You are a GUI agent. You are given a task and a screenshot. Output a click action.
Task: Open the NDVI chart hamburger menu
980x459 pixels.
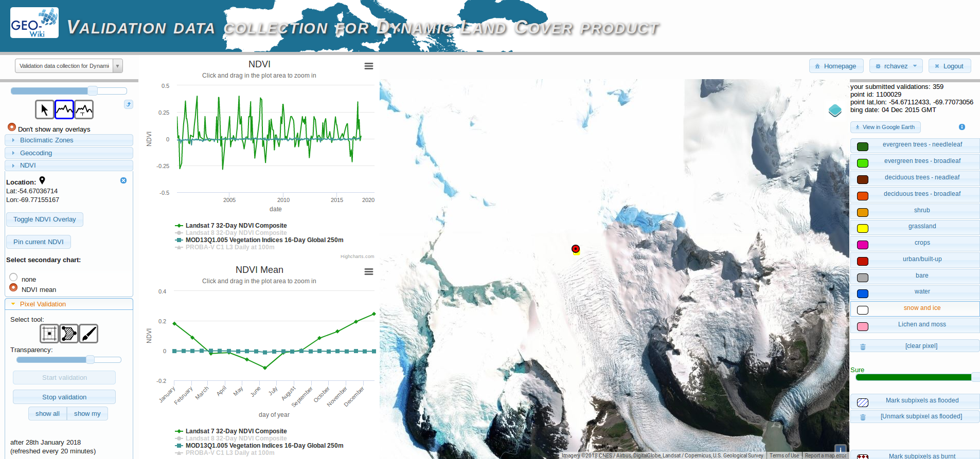tap(368, 66)
